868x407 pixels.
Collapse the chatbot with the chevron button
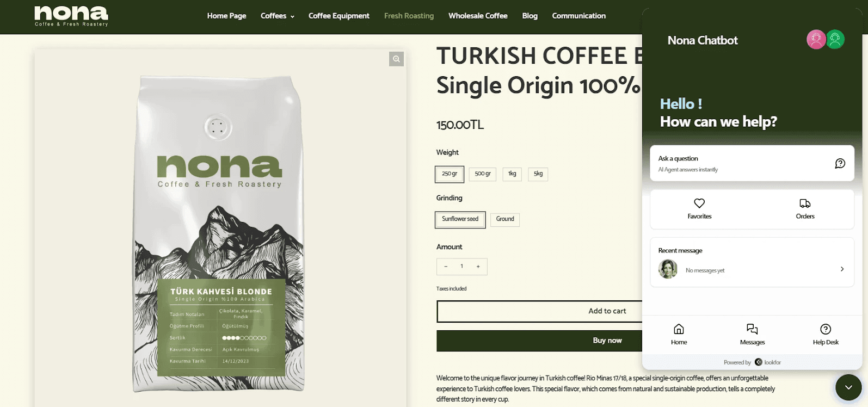[848, 387]
